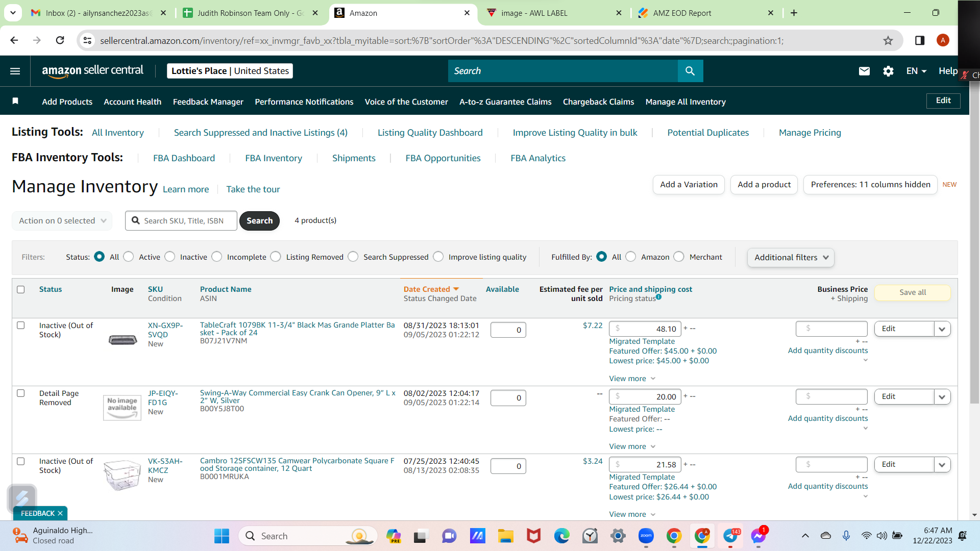Click the Save all button
The image size is (980, 551).
pos(913,292)
